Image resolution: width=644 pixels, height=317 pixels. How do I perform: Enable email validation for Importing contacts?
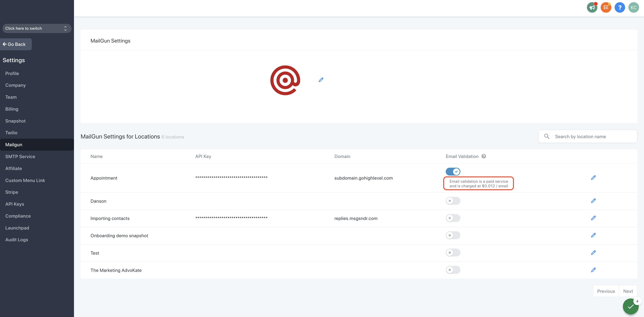453,218
